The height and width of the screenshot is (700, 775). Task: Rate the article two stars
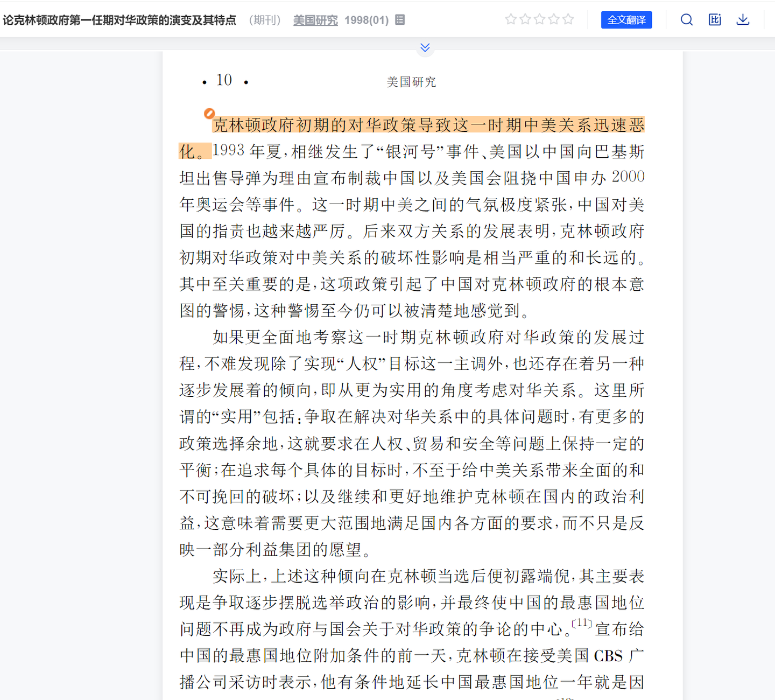pyautogui.click(x=525, y=19)
